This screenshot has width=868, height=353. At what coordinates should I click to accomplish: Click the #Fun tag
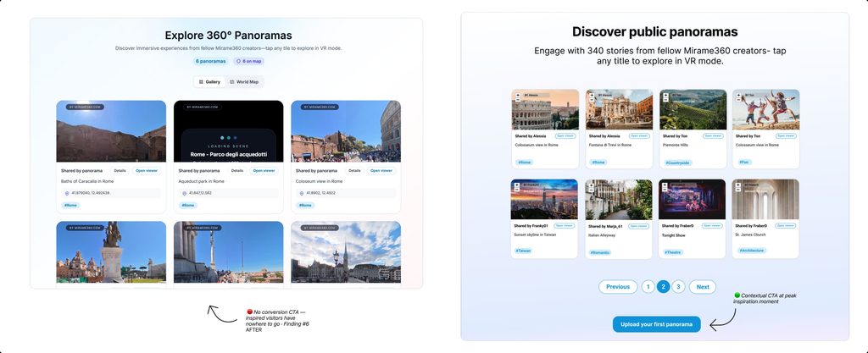[744, 163]
